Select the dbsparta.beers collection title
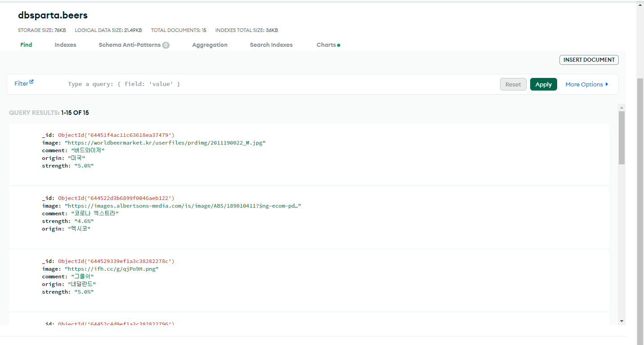The width and height of the screenshot is (644, 345). [53, 15]
